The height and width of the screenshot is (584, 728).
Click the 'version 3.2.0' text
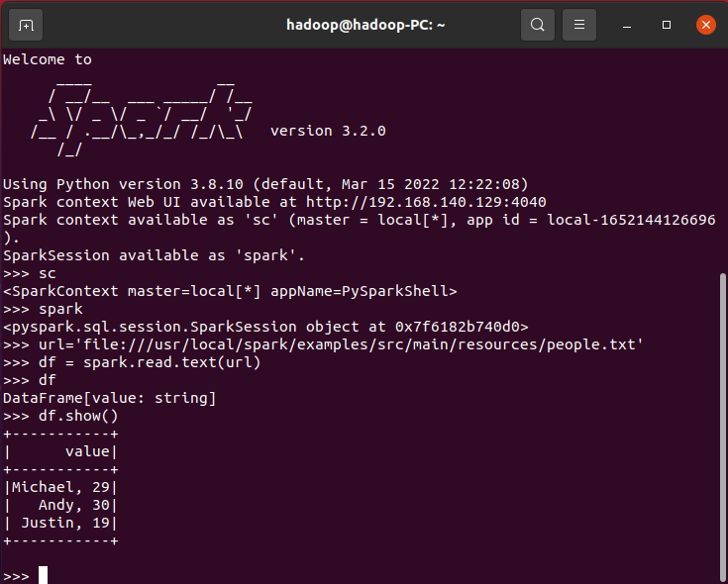click(x=328, y=131)
